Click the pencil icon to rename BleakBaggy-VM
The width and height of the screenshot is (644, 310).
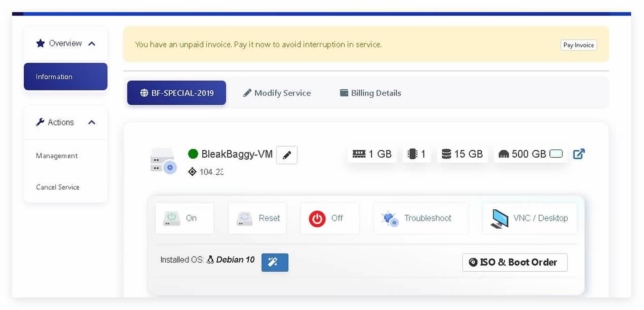tap(287, 155)
